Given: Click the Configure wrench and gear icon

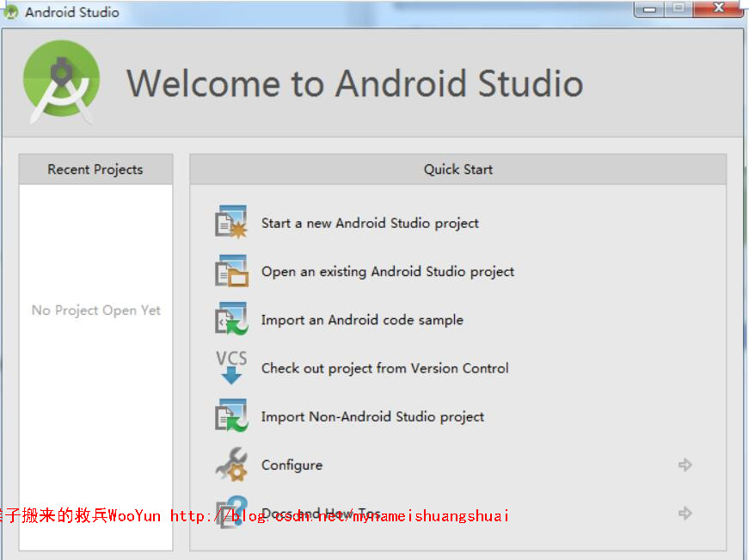Looking at the screenshot, I should (x=231, y=464).
